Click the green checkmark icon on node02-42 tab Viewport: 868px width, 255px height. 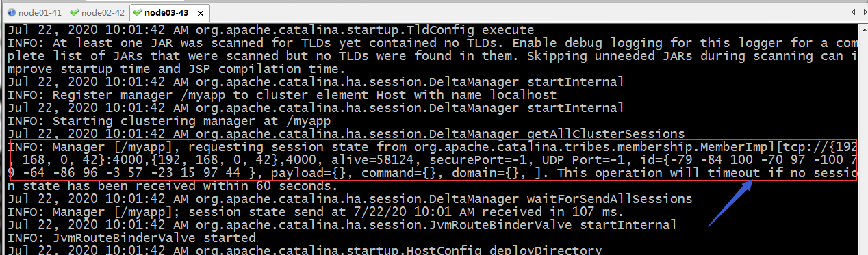point(75,12)
